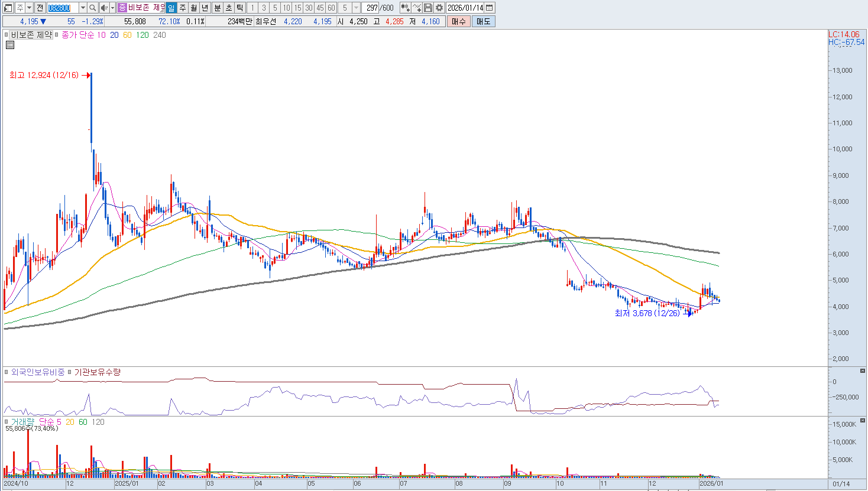This screenshot has width=868, height=491.
Task: Click the line chart overlay tool icon
Action: 417,8
